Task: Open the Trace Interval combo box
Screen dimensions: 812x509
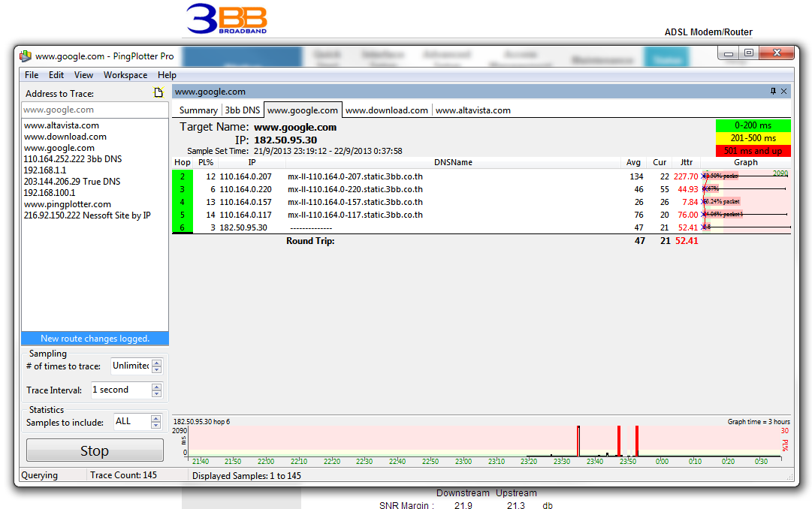Action: 122,390
